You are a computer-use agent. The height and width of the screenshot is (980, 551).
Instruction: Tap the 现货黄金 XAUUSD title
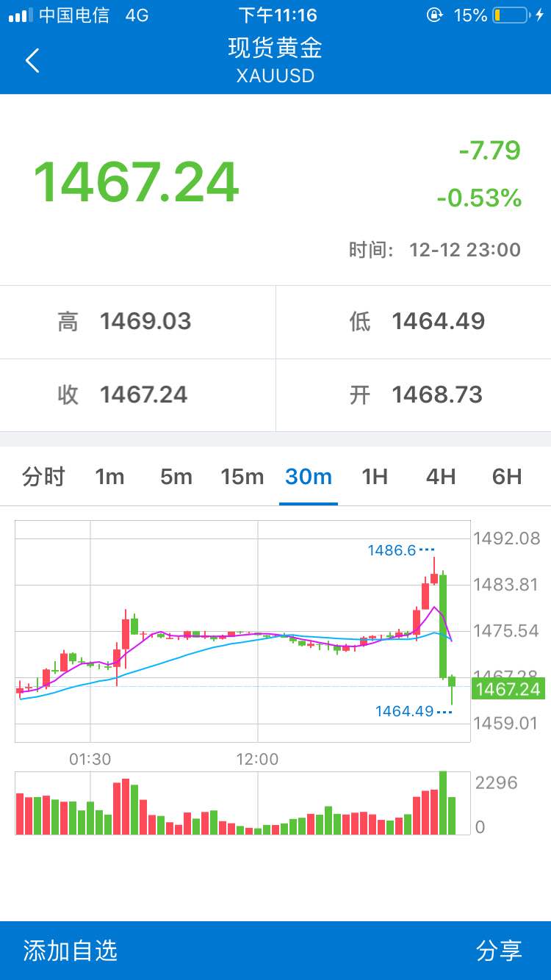[275, 60]
